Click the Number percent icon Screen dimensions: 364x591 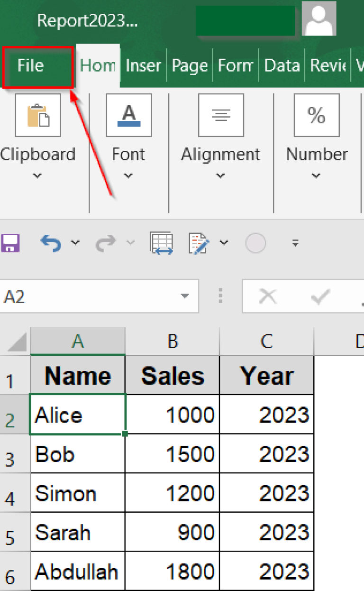pyautogui.click(x=317, y=115)
